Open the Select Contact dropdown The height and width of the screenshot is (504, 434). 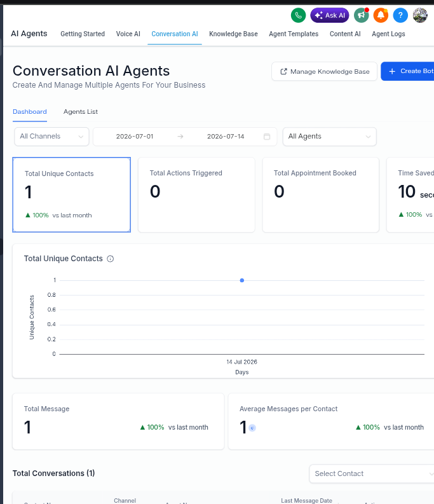372,473
